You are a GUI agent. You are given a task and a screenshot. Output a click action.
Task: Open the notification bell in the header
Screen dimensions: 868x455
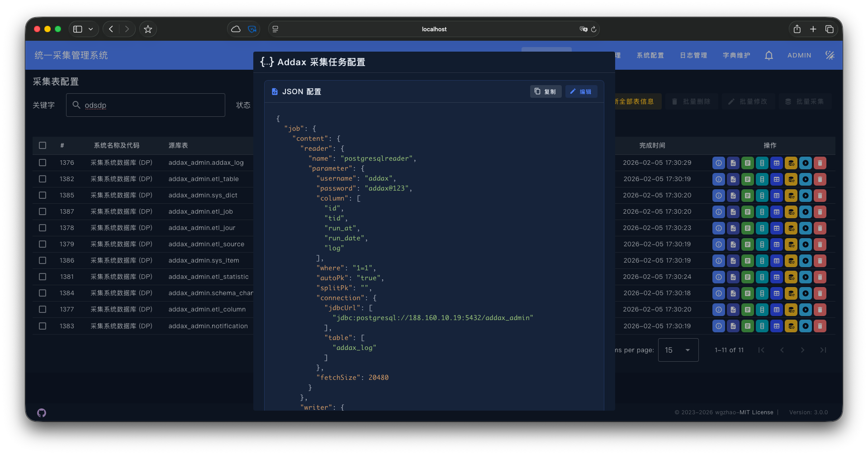coord(768,55)
